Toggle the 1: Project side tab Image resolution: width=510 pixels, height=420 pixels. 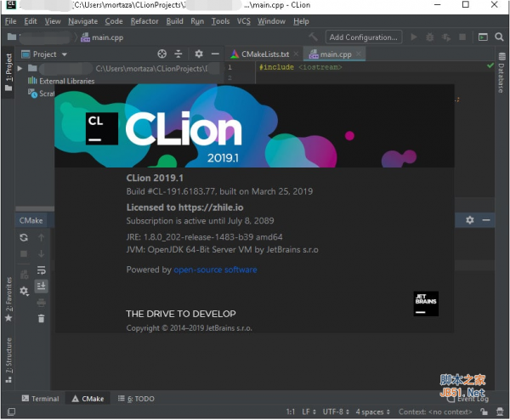[x=8, y=72]
